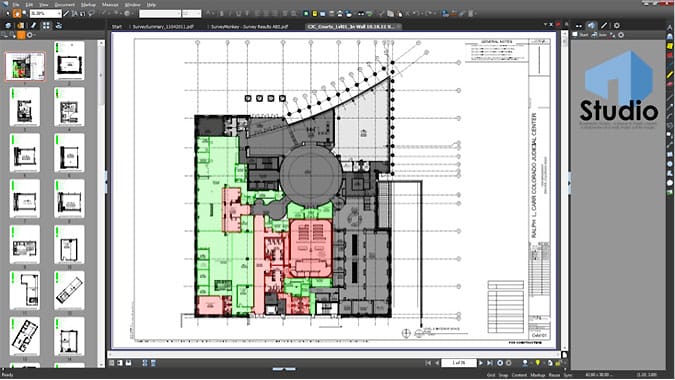Click the Start button in Studio panel
The width and height of the screenshot is (675, 380).
point(580,35)
